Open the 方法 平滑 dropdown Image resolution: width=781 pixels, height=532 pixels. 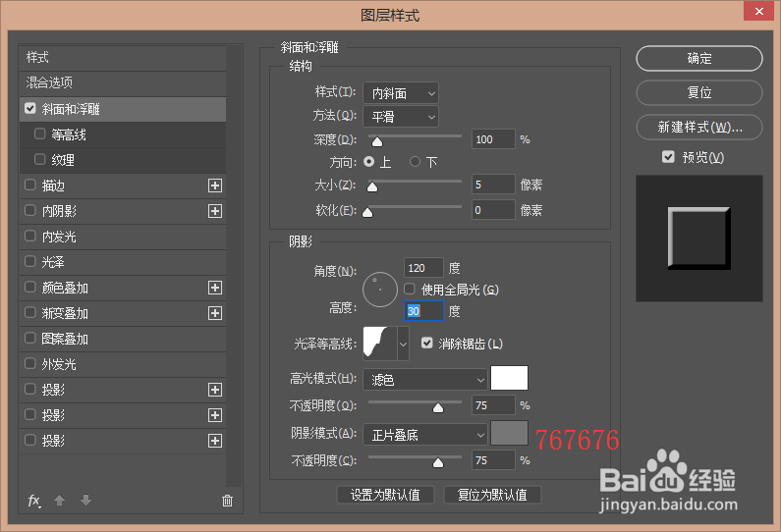click(x=401, y=117)
